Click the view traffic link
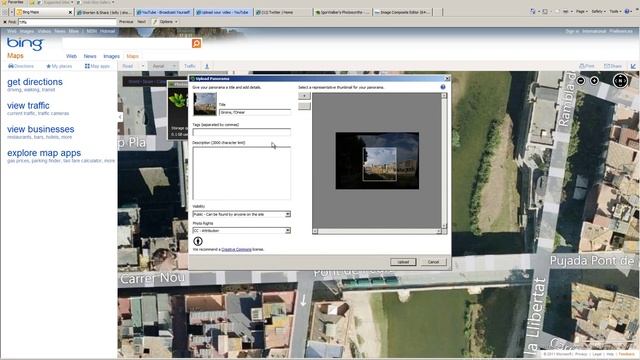Viewport: 640px width, 360px height. pyautogui.click(x=28, y=106)
